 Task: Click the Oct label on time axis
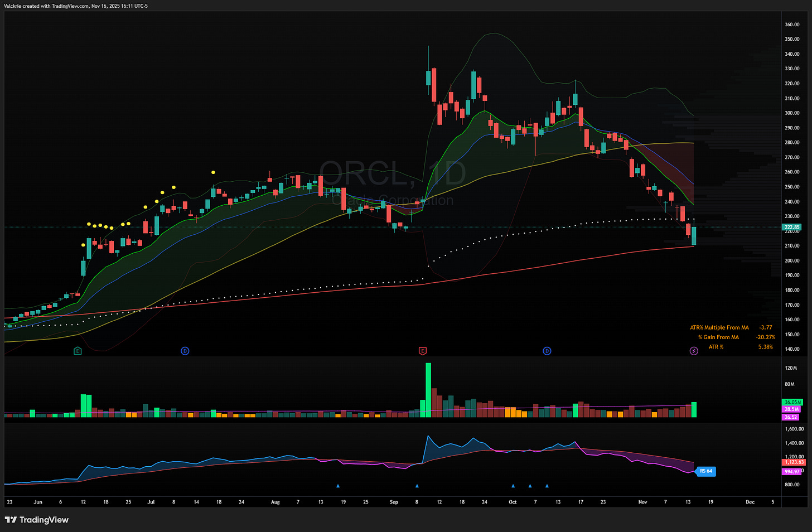coord(513,502)
